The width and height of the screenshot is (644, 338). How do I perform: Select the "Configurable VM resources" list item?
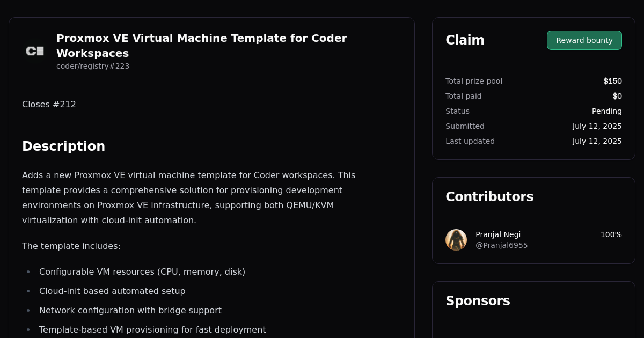tap(142, 271)
